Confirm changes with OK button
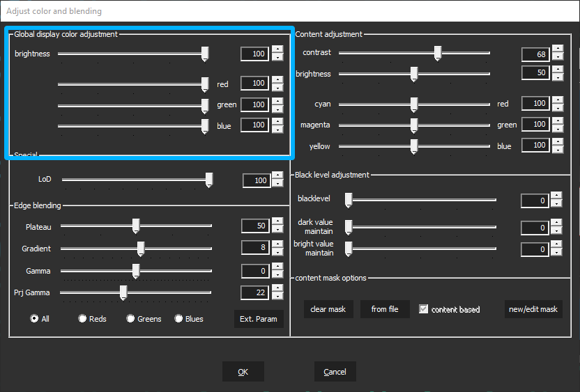This screenshot has width=580, height=392. point(243,372)
